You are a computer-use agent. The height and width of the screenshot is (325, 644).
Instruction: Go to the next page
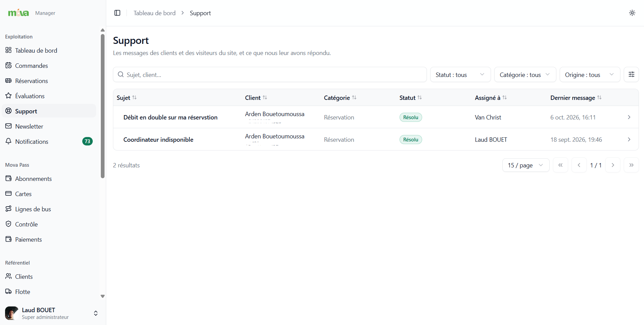coord(613,165)
